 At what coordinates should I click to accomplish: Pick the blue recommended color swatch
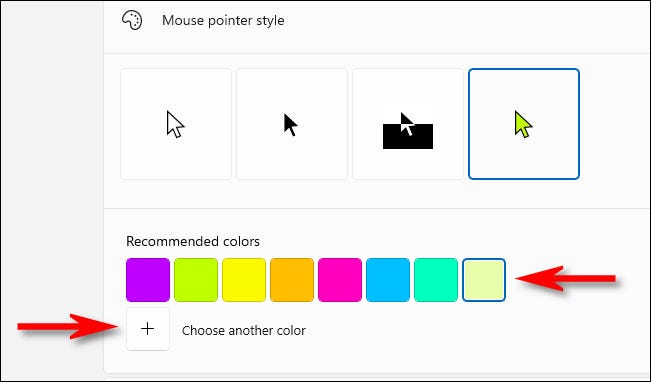[x=388, y=280]
